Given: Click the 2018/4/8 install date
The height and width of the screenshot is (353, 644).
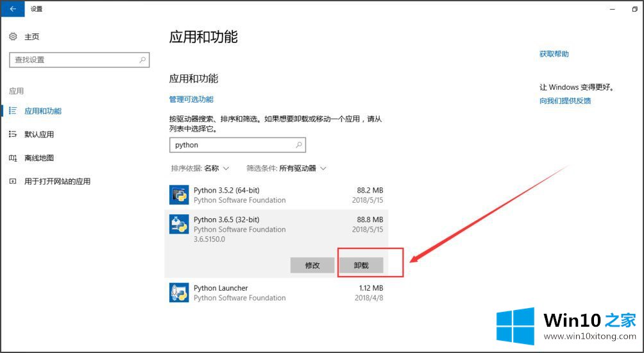Looking at the screenshot, I should [x=369, y=298].
